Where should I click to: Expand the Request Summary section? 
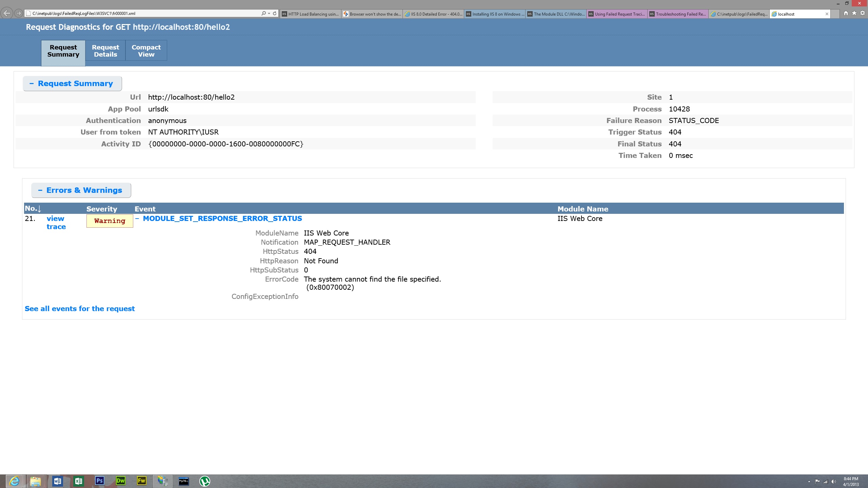point(72,83)
